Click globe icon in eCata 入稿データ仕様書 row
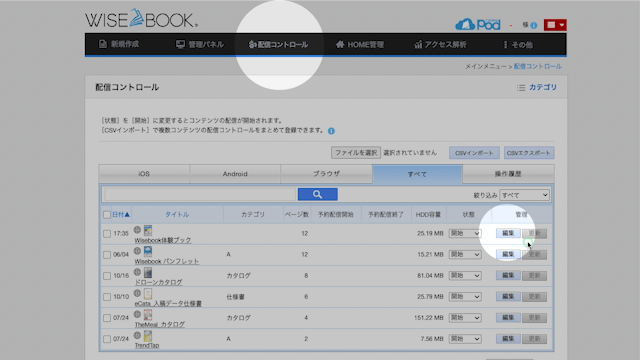This screenshot has height=360, width=640. (x=137, y=293)
